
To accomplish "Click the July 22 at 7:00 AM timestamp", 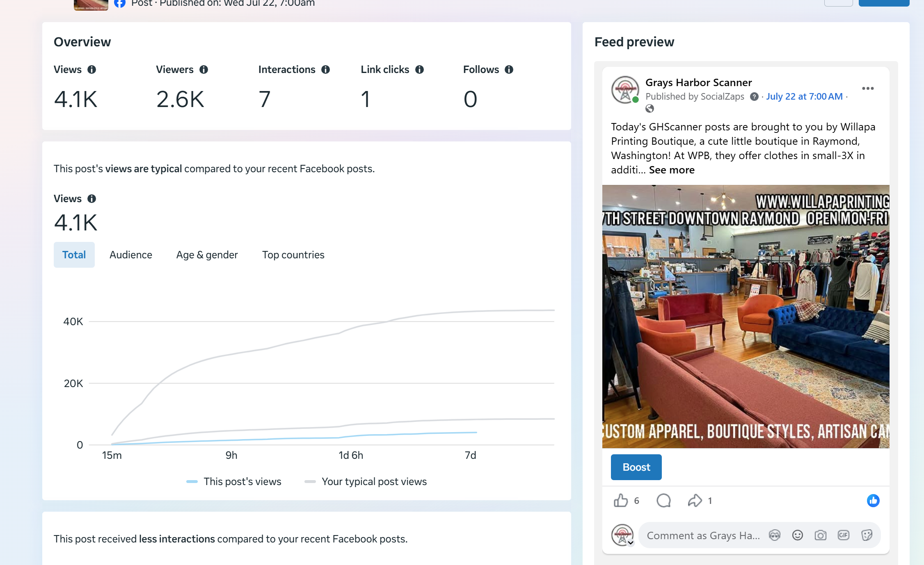I will click(804, 97).
